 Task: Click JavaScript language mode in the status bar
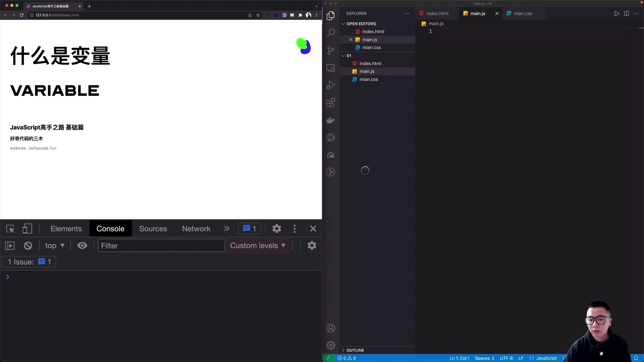pyautogui.click(x=546, y=358)
